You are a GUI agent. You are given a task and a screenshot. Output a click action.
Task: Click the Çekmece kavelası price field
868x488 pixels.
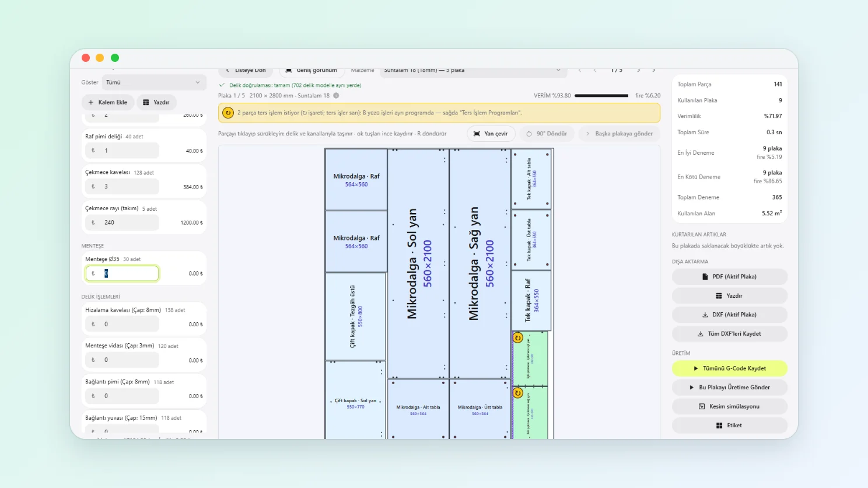[x=122, y=187]
